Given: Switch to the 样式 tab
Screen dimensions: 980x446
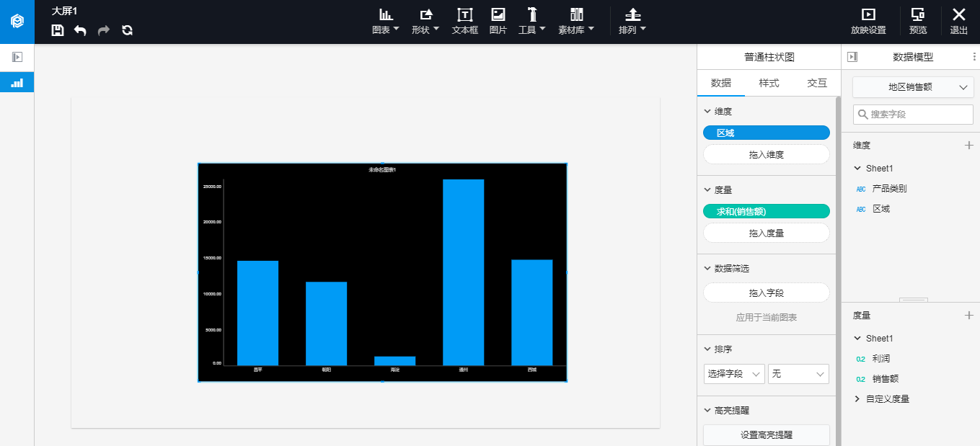Looking at the screenshot, I should tap(769, 83).
